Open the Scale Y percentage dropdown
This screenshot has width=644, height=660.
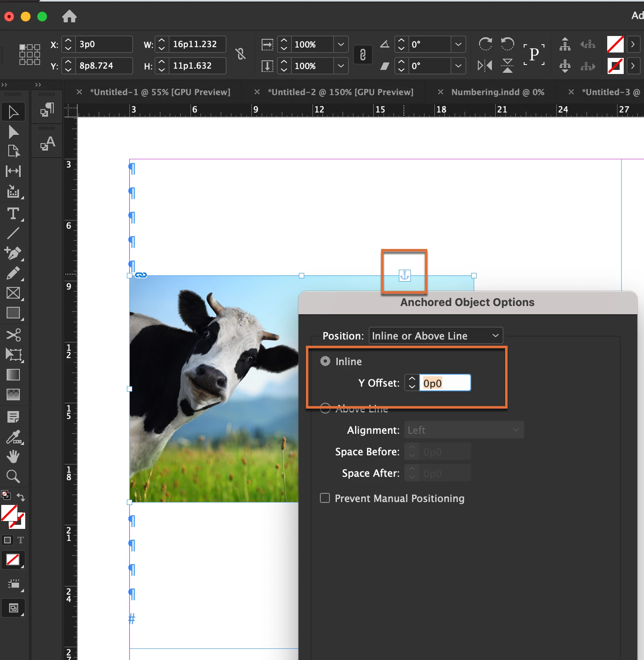click(341, 66)
